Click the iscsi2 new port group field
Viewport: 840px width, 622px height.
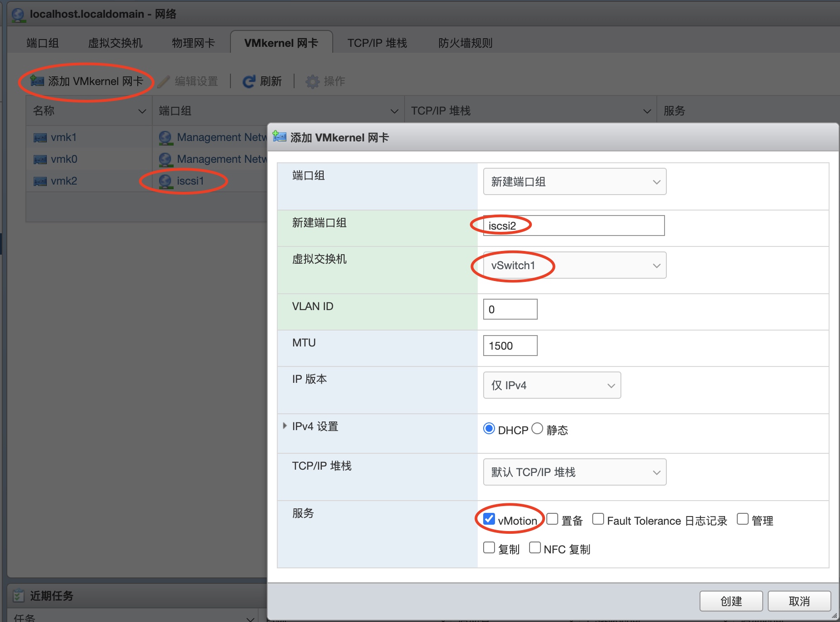click(x=574, y=226)
